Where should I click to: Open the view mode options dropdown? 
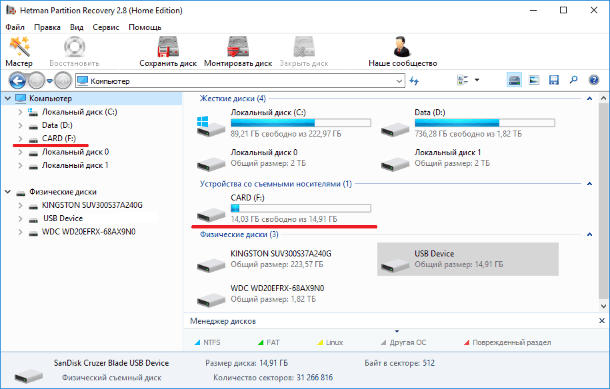pyautogui.click(x=477, y=80)
